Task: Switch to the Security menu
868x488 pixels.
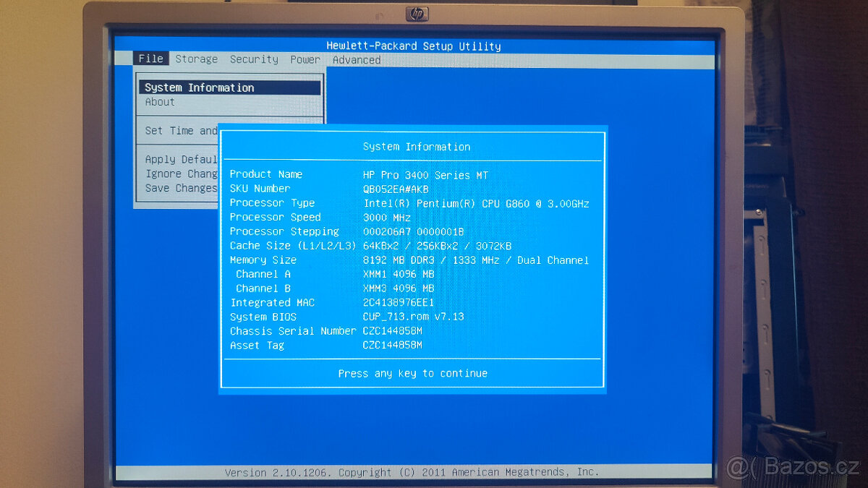Action: pyautogui.click(x=254, y=59)
